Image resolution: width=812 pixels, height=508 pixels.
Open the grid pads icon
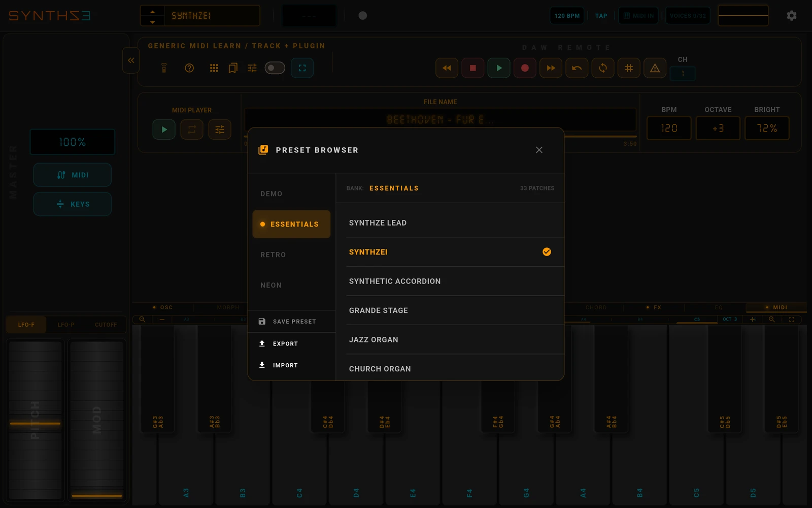click(x=214, y=68)
